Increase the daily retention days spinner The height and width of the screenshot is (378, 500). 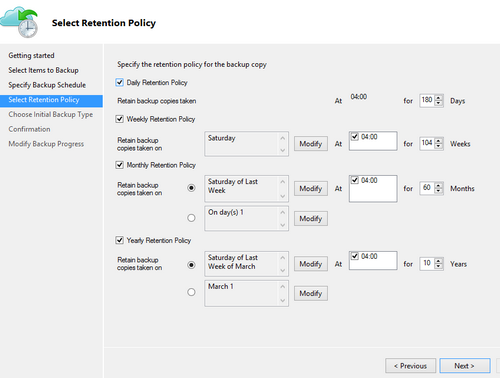click(439, 98)
